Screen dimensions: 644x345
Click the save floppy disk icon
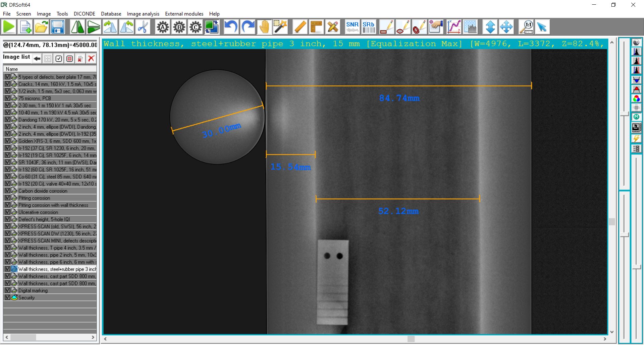[58, 27]
